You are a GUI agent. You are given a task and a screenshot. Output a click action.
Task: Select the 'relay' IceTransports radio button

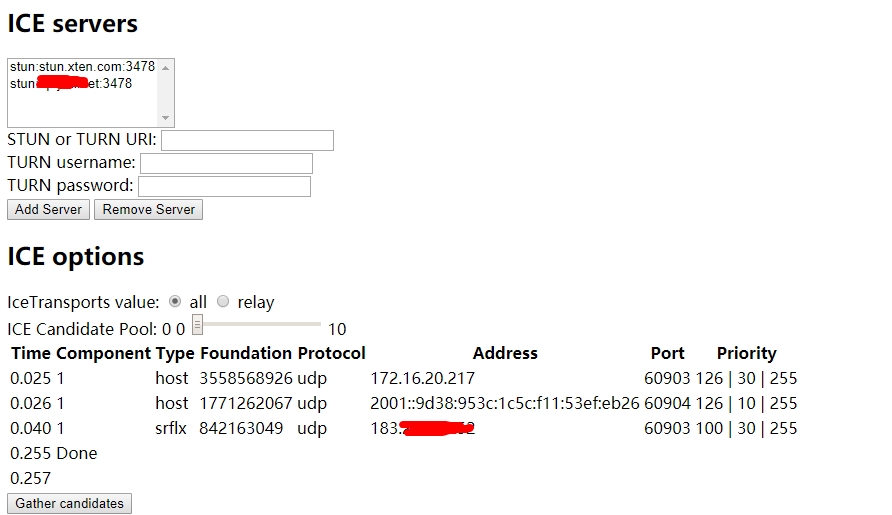(x=223, y=301)
